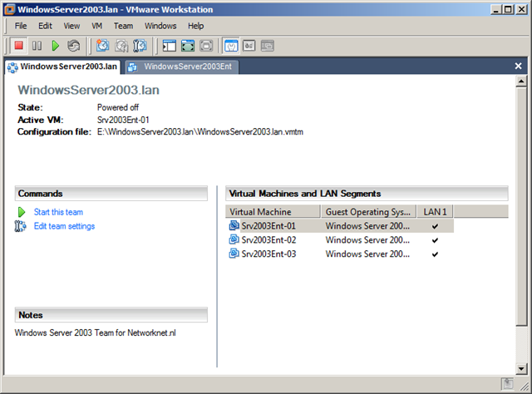Select the WindowsServer2003.lan tab
532x394 pixels.
tap(63, 66)
